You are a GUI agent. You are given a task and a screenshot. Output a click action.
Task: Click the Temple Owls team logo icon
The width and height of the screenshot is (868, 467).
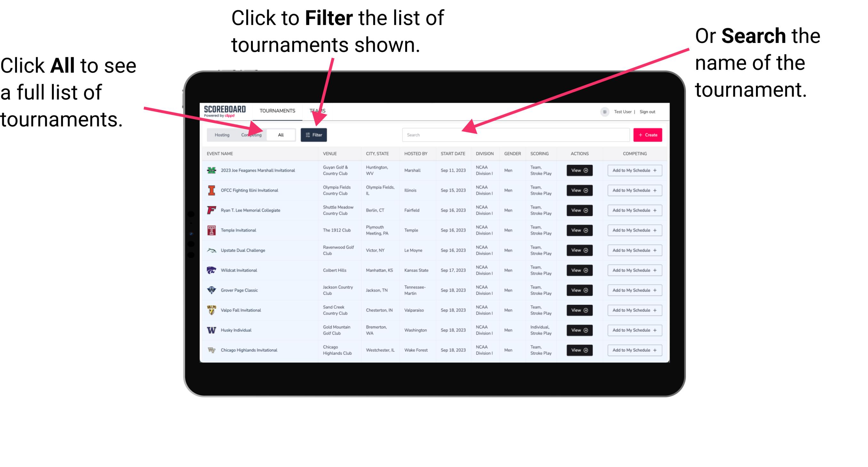click(x=212, y=230)
